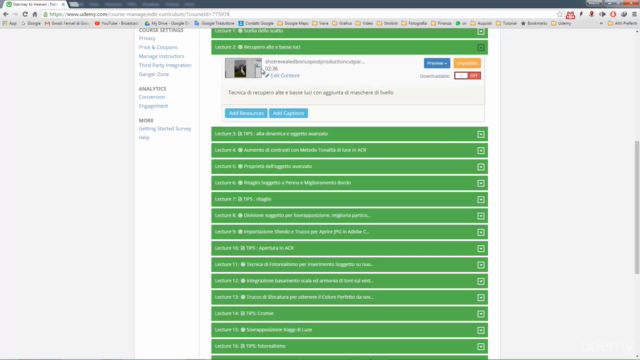Image resolution: width=640 pixels, height=360 pixels.
Task: Click the browser back arrow
Action: 6,14
